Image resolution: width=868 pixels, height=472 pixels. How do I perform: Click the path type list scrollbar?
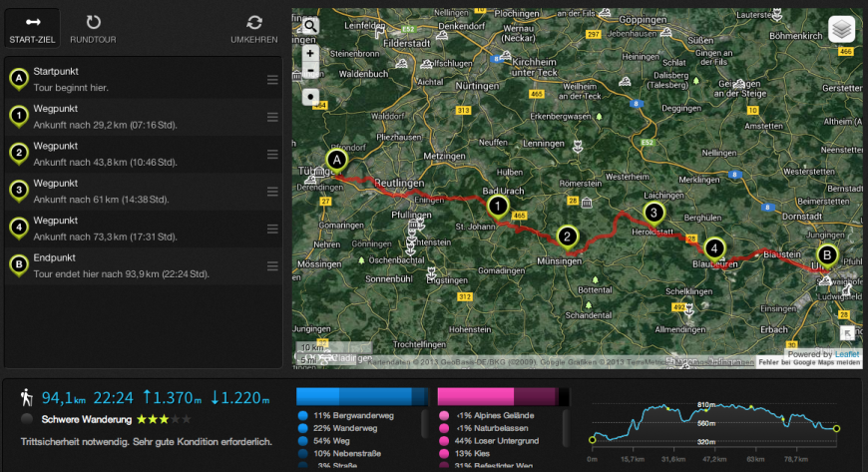pyautogui.click(x=425, y=424)
